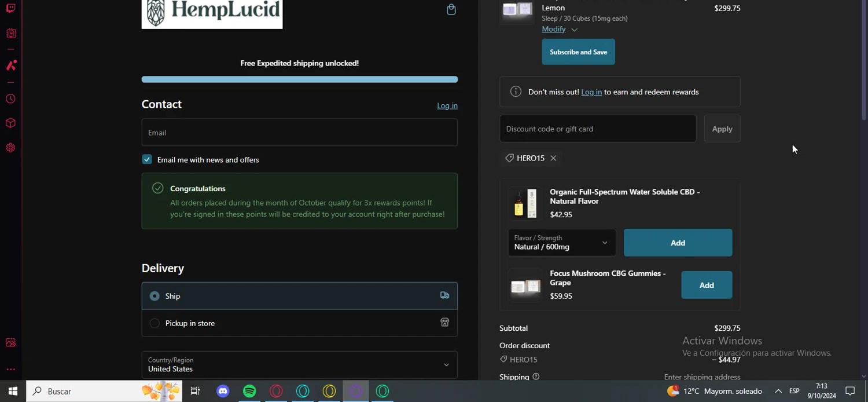Toggle Email me with news and offers
This screenshot has height=402, width=868.
(147, 159)
